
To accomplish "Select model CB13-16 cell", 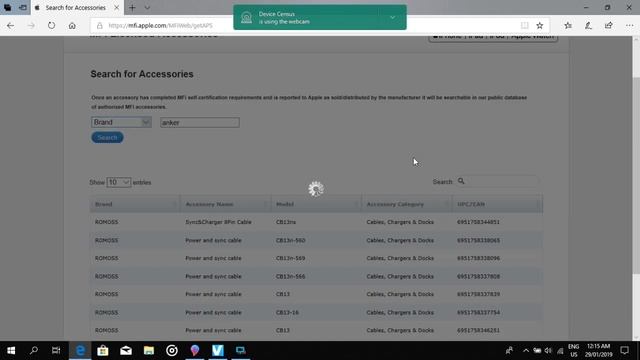I will click(x=287, y=313).
